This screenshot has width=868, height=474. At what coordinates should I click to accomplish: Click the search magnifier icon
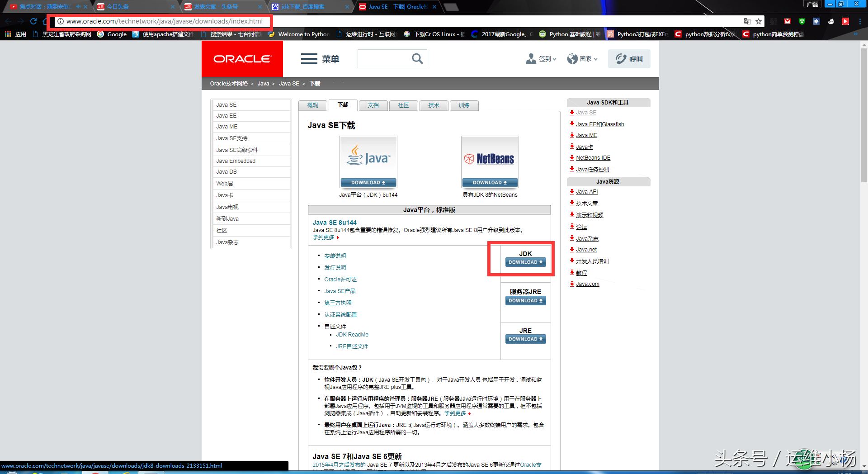tap(417, 59)
